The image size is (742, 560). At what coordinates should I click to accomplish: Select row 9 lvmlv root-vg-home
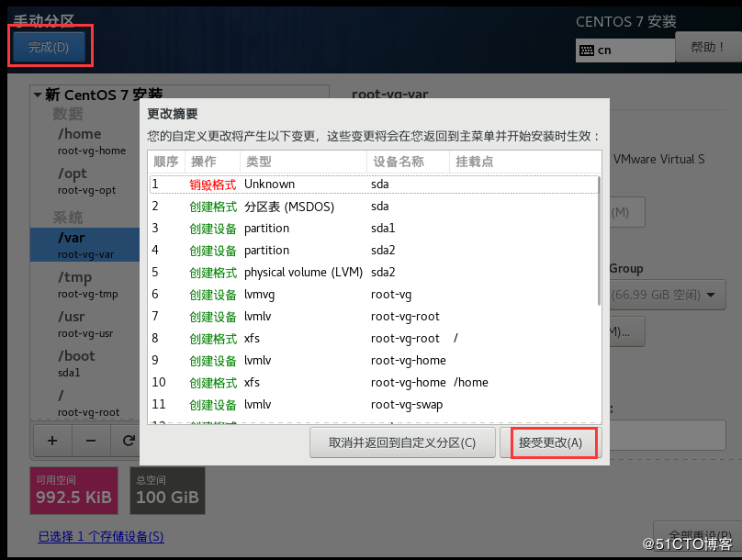(x=374, y=361)
